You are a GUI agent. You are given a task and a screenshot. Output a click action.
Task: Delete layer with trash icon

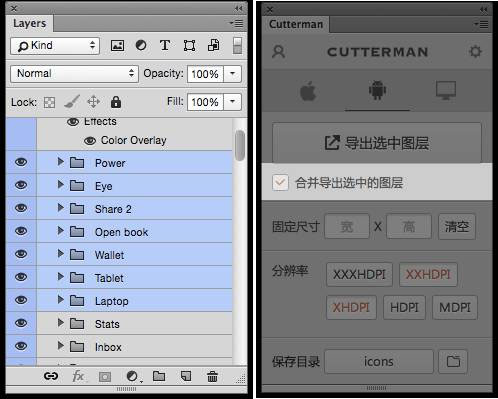point(212,376)
